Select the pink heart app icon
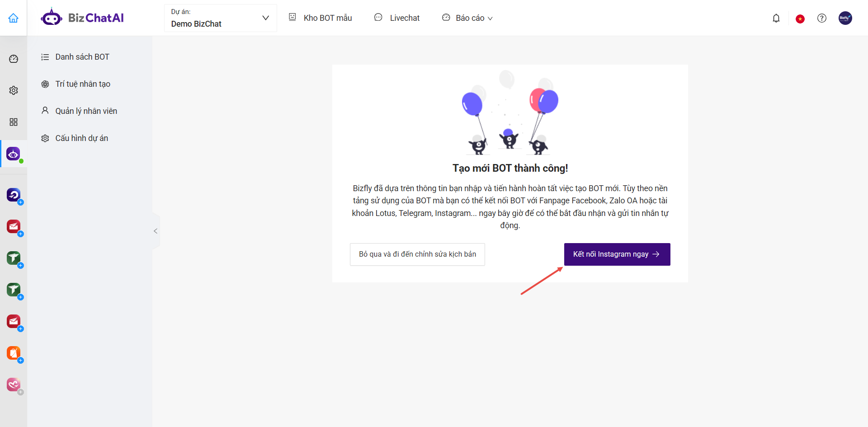 (x=14, y=385)
